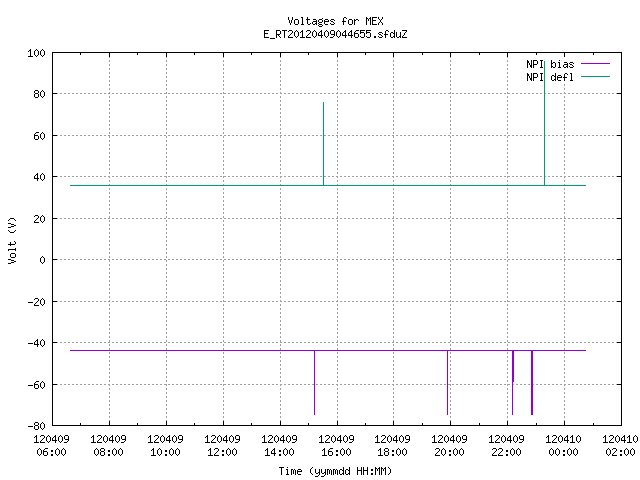The width and height of the screenshot is (640, 480).
Task: Click the 'Volt (V)' y-axis label
Action: point(12,240)
